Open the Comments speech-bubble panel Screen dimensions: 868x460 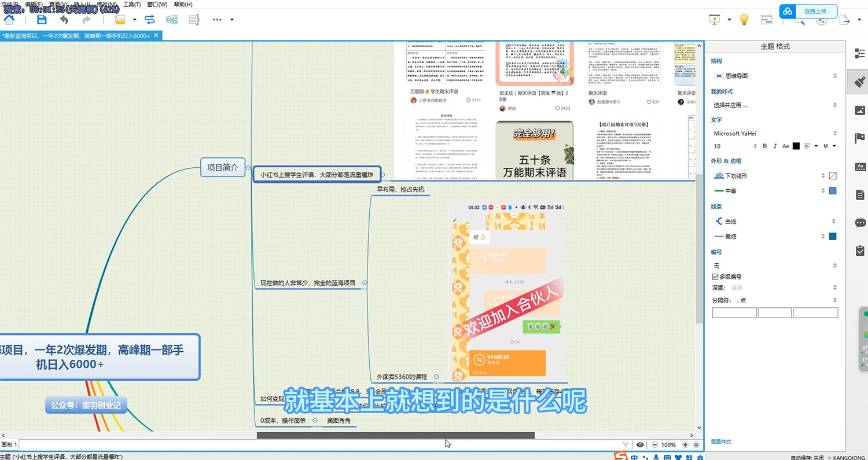(x=860, y=223)
